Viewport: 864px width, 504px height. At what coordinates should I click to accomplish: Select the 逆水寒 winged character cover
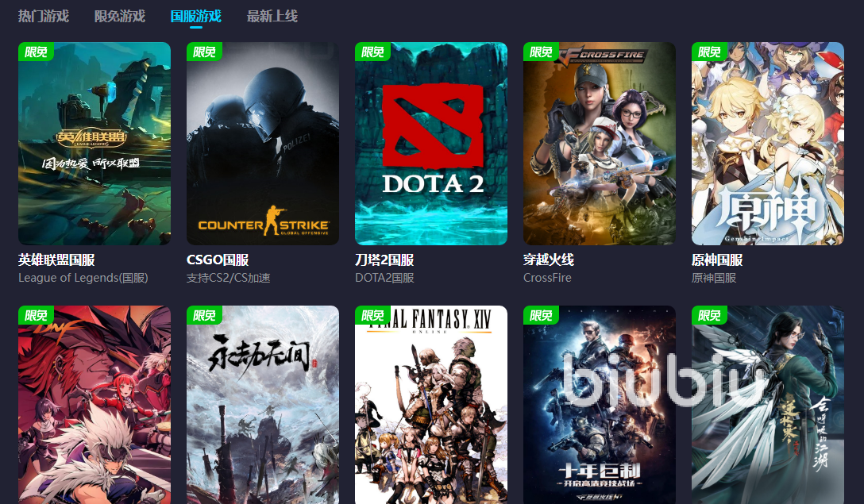click(768, 405)
